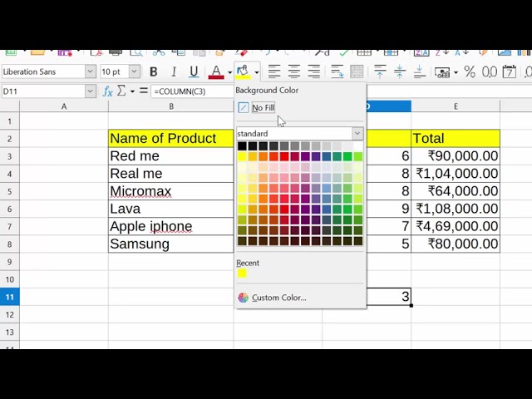Image resolution: width=532 pixels, height=399 pixels.
Task: Format selection as percent
Action: 470,72
